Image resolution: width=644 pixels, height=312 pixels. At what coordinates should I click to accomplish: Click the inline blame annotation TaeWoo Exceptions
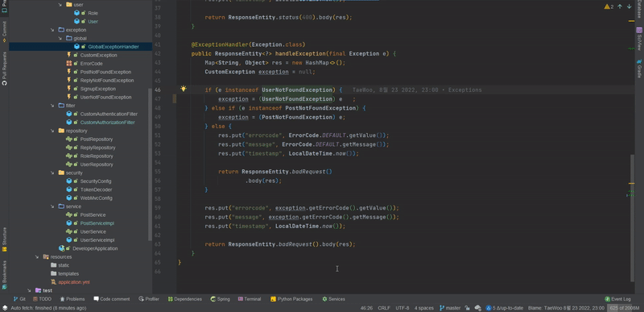click(x=417, y=89)
